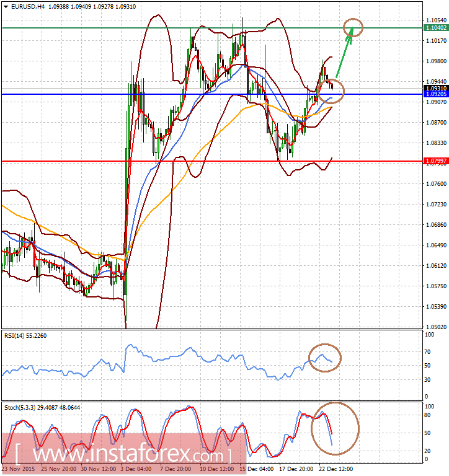Click the open price value 1.09388
The width and height of the screenshot is (449, 476).
click(x=59, y=7)
